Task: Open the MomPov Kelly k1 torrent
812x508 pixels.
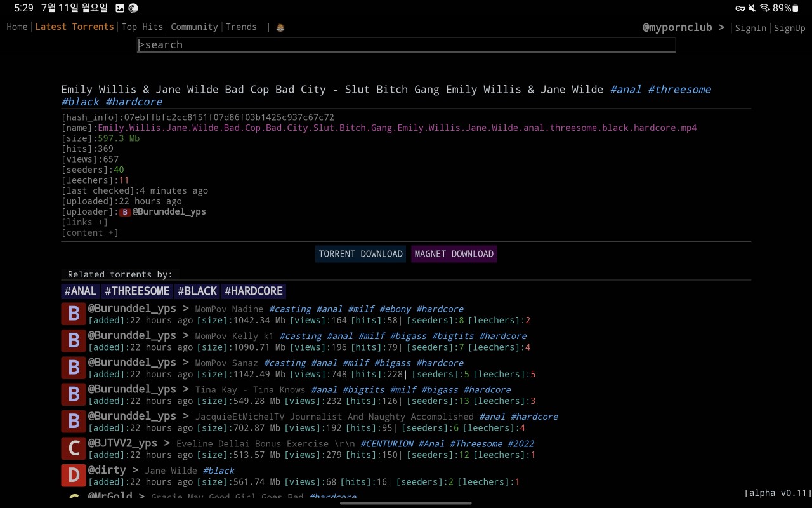Action: [x=234, y=337]
